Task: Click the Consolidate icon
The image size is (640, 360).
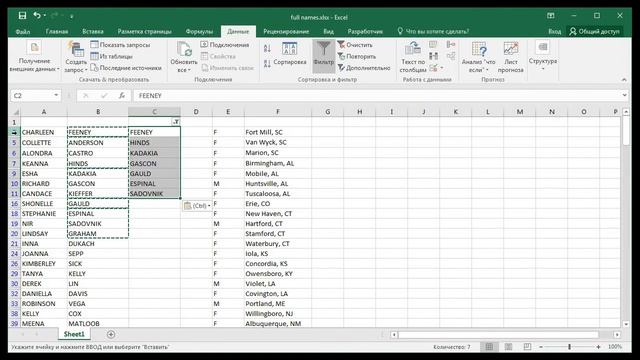Action: point(451,44)
